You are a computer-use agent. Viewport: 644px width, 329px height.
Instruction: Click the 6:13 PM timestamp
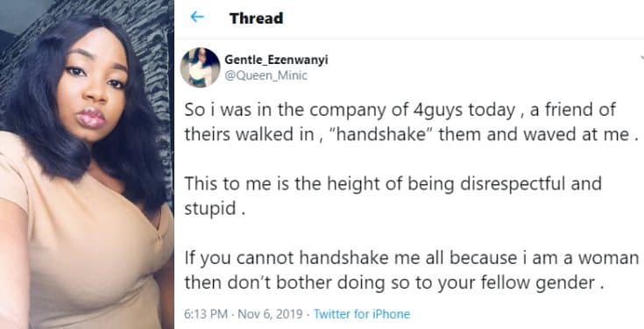[205, 314]
